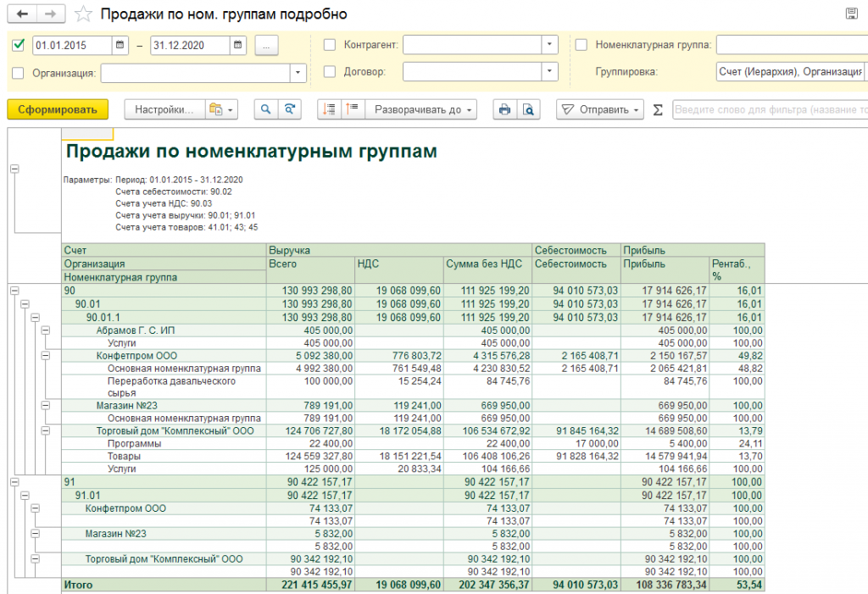Uncheck the period date range checkbox

pyautogui.click(x=19, y=45)
